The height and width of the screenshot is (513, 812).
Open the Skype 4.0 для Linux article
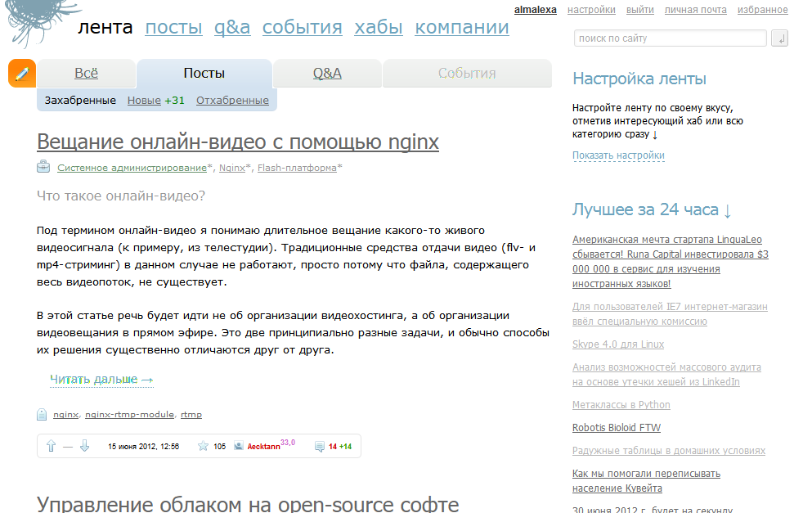pos(620,344)
